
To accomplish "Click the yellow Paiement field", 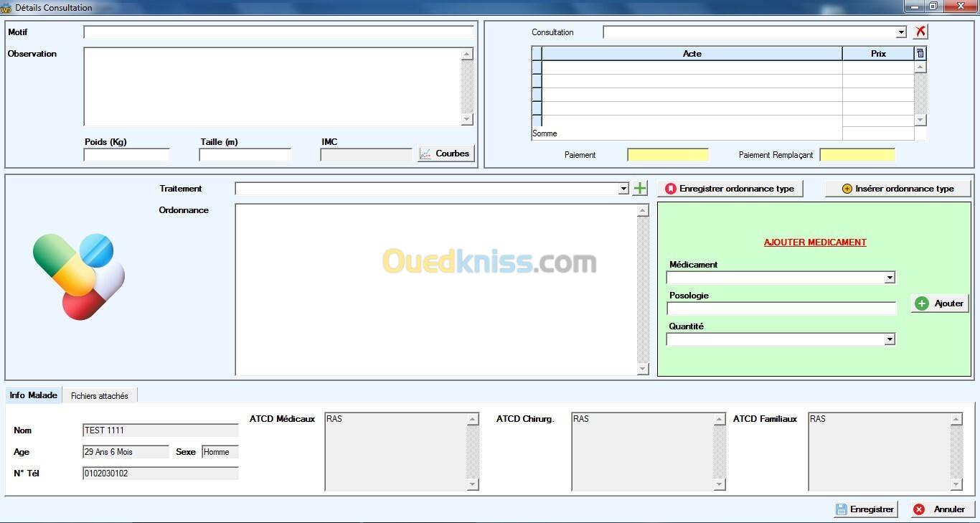I will pyautogui.click(x=668, y=155).
